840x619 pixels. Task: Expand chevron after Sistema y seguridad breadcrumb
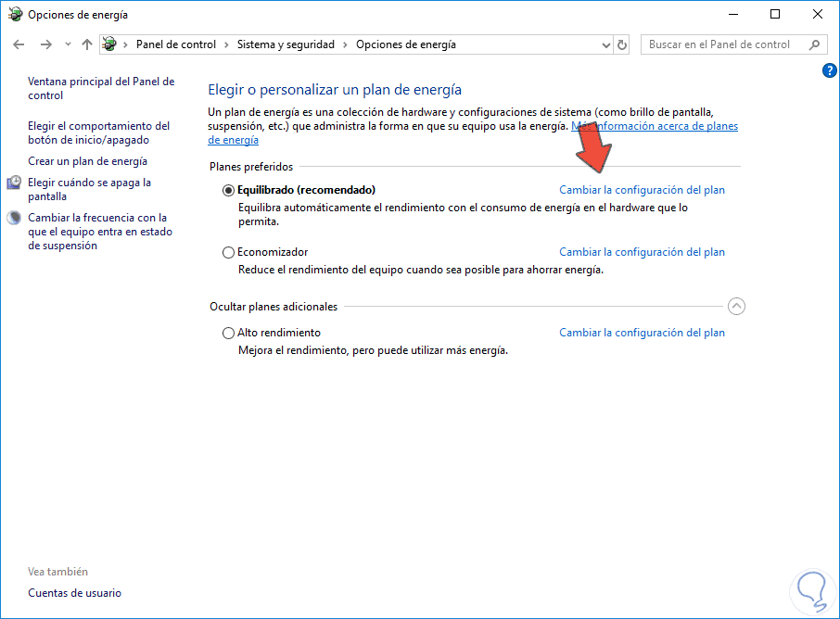click(345, 45)
